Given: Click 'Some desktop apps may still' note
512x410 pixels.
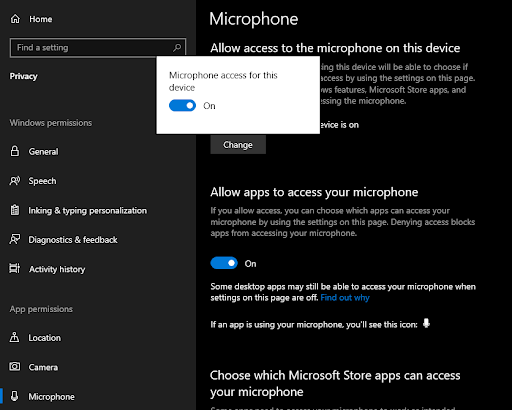Looking at the screenshot, I should coord(343,292).
